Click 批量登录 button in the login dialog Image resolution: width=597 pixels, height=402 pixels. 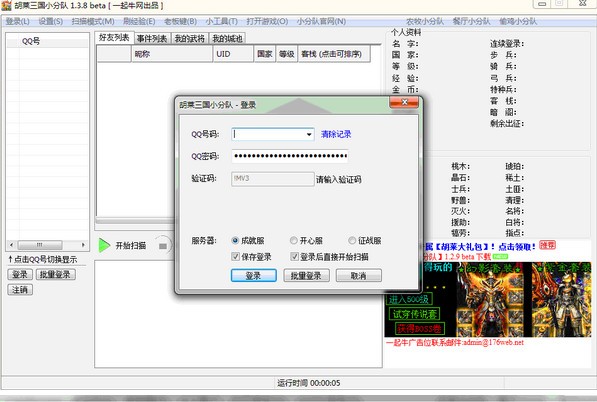click(x=306, y=276)
